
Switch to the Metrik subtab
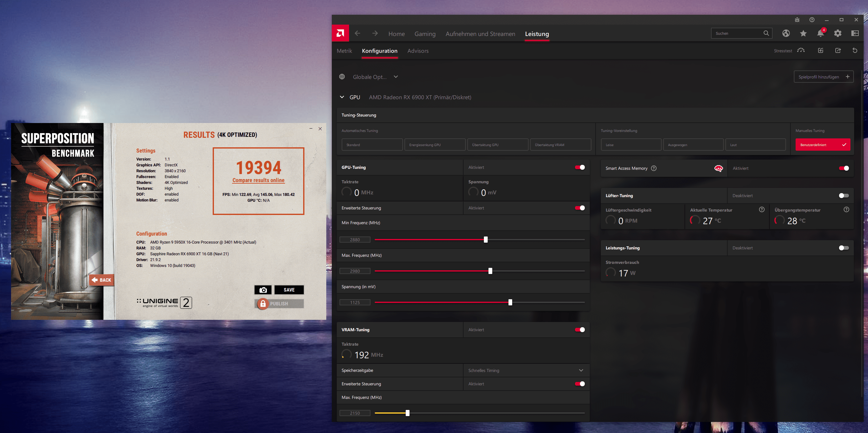point(344,51)
